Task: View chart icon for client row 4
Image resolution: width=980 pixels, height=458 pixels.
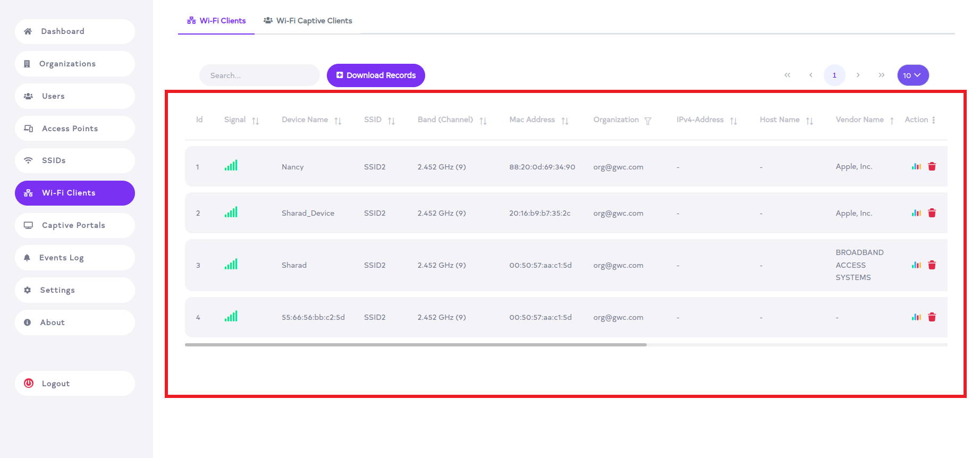Action: (916, 317)
